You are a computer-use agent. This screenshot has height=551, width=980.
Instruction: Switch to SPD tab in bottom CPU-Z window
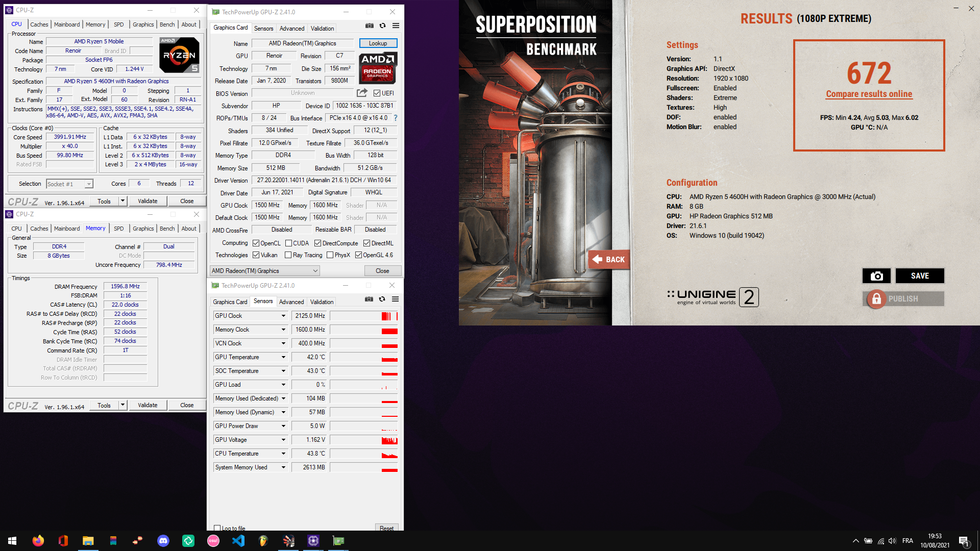point(118,229)
